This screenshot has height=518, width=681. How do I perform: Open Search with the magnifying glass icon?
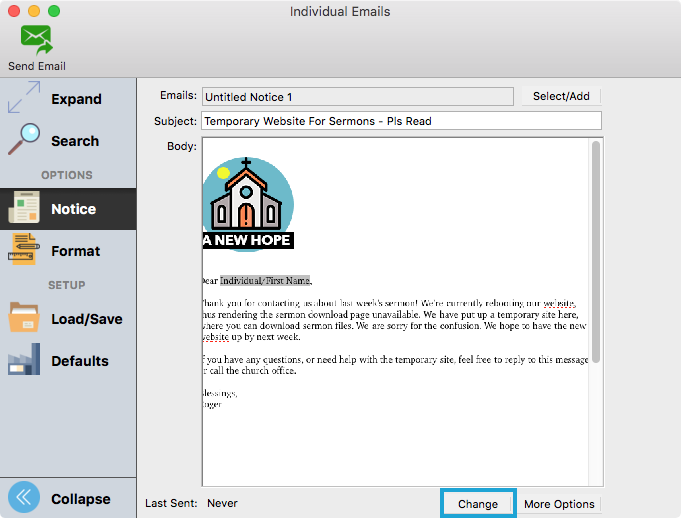pyautogui.click(x=23, y=141)
